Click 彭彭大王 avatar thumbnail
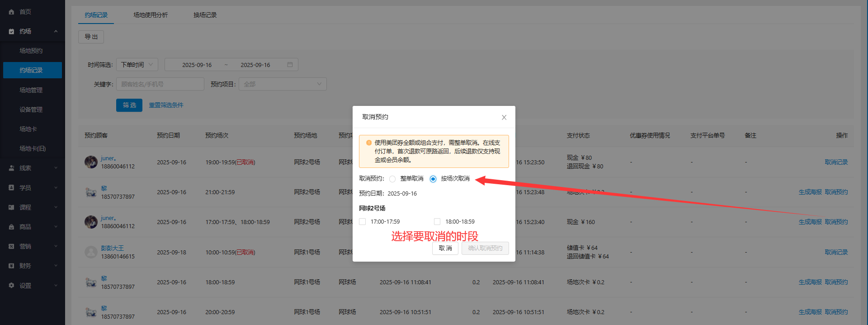 pos(91,252)
